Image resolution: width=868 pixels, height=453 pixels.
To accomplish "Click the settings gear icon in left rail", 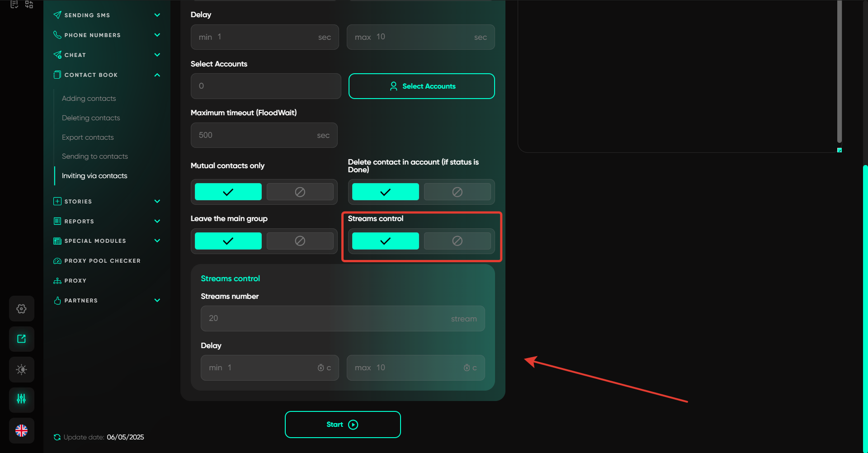I will [21, 309].
